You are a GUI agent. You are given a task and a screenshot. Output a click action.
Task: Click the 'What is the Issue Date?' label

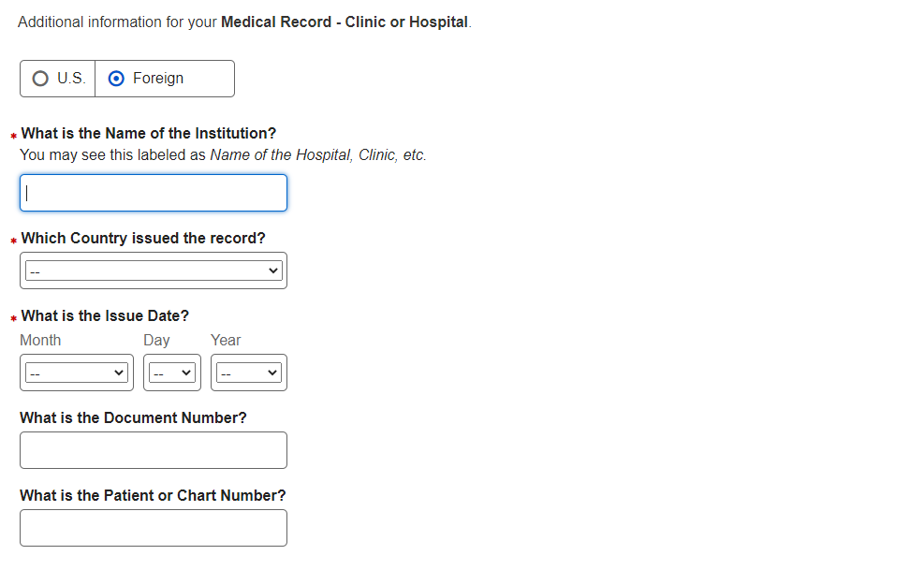[x=105, y=316]
